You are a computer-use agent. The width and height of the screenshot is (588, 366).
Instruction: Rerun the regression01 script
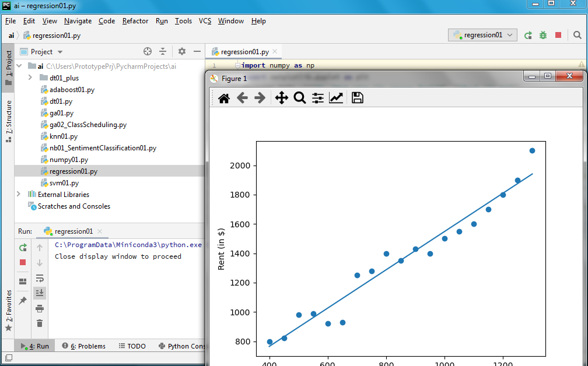22,248
